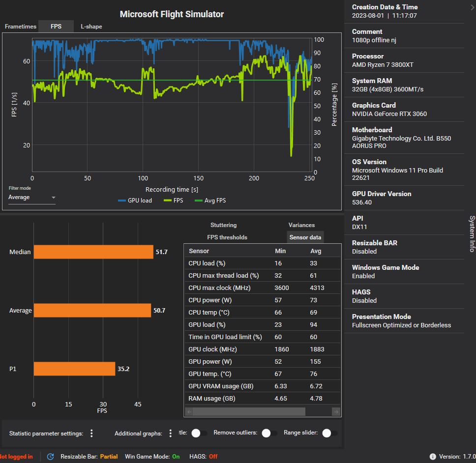Enable the Remove outliers switch

coord(269,433)
